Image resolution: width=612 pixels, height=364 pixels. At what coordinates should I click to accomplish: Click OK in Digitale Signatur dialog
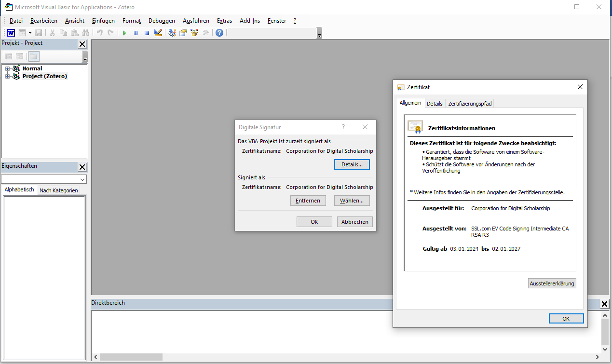pos(314,222)
